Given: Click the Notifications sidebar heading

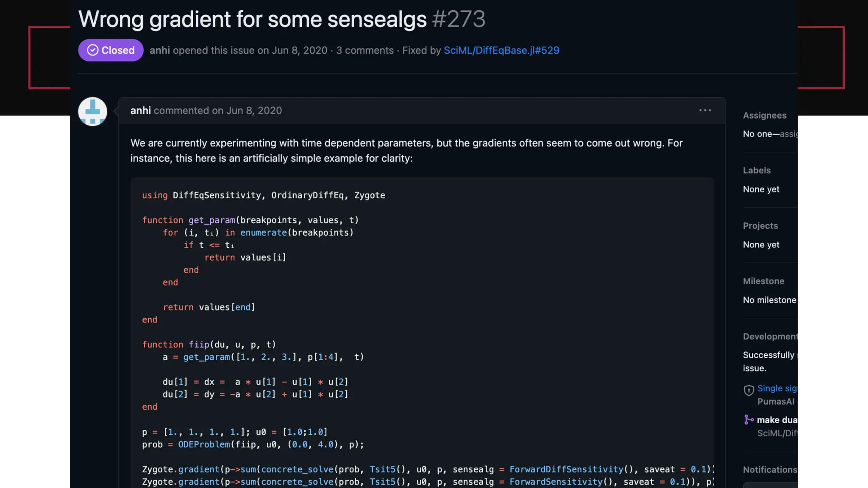Looking at the screenshot, I should [x=770, y=469].
